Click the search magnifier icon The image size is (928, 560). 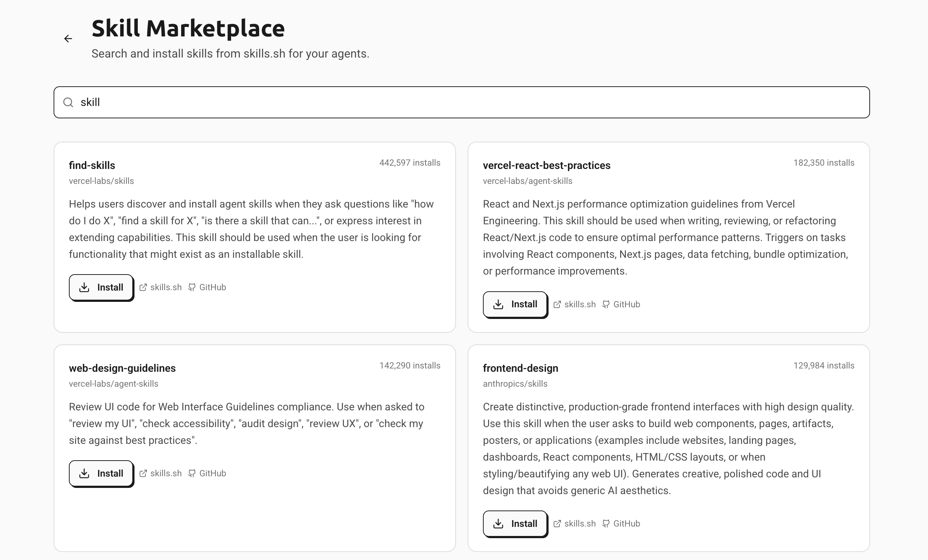coord(68,102)
